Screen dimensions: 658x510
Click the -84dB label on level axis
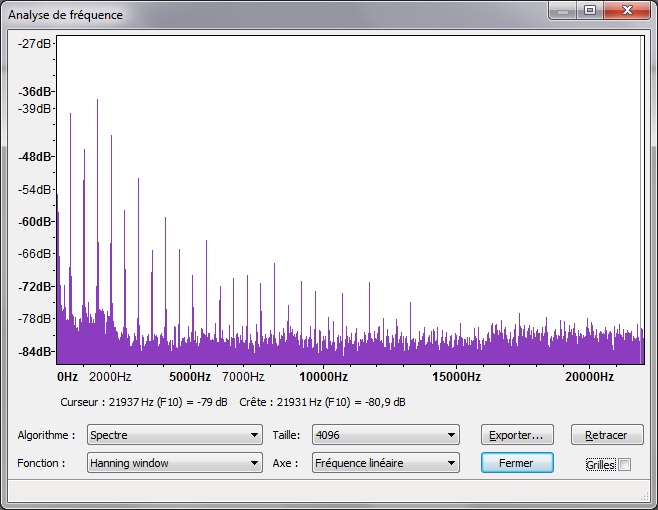tap(36, 351)
